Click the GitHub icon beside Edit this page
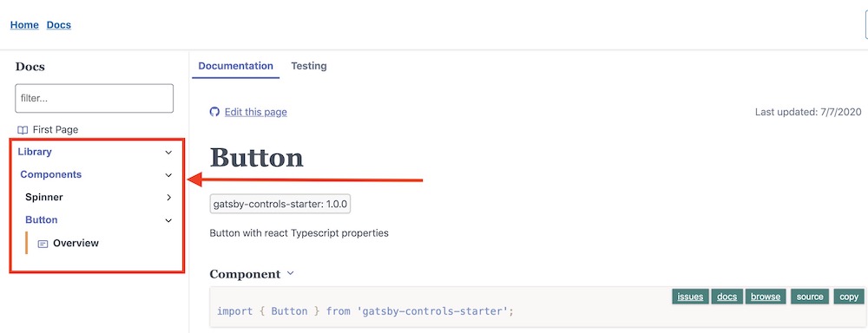 click(214, 112)
